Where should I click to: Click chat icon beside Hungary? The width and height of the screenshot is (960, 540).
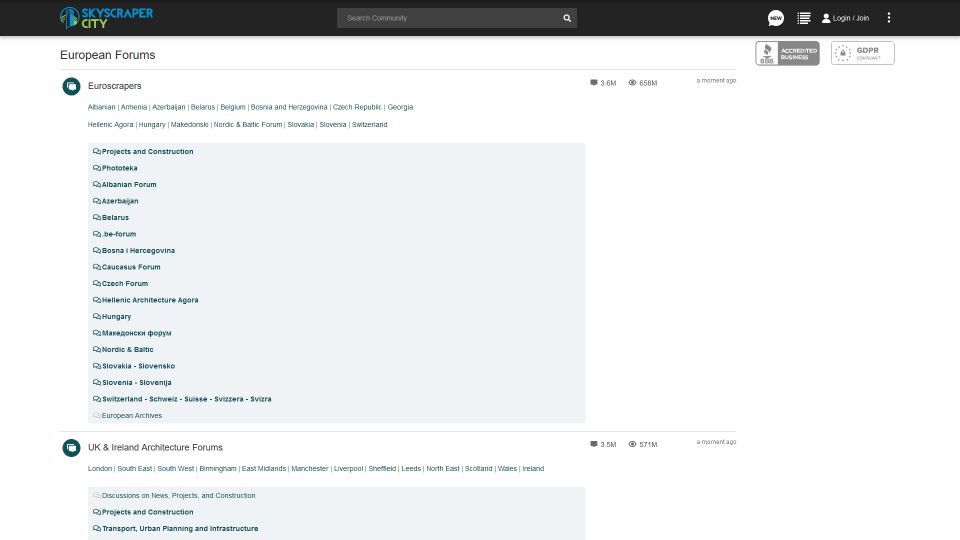[97, 317]
